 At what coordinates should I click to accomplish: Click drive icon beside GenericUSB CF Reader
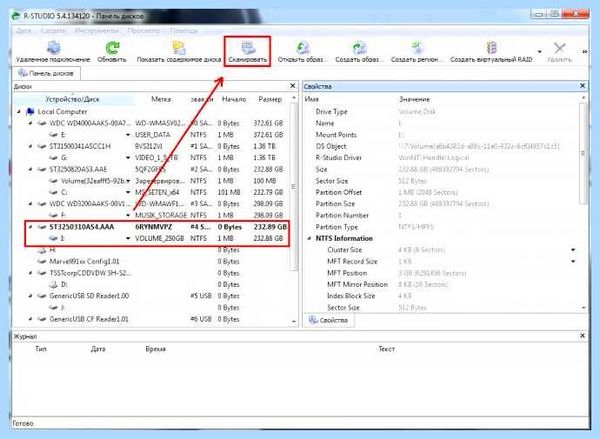(x=42, y=319)
